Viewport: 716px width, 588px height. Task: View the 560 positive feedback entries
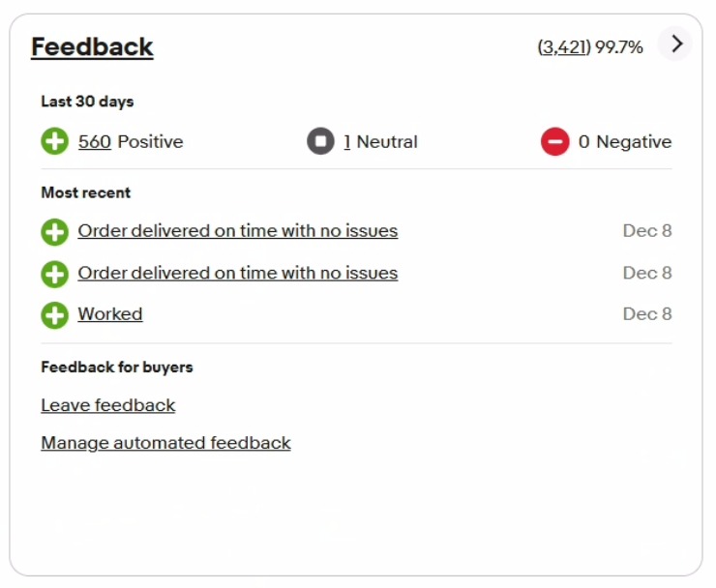[x=95, y=142]
